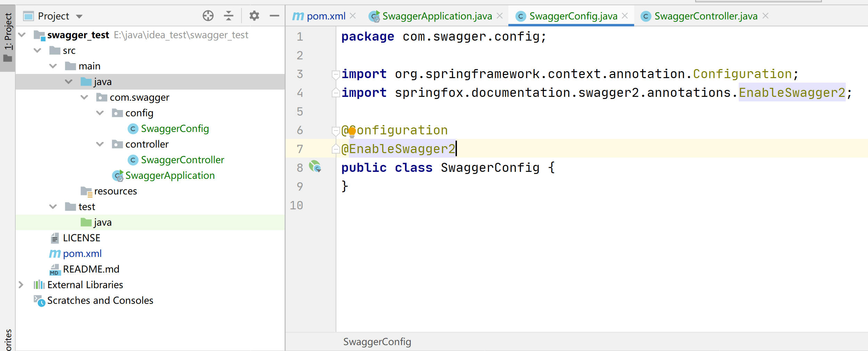Collapse the controller package folder

(x=100, y=144)
